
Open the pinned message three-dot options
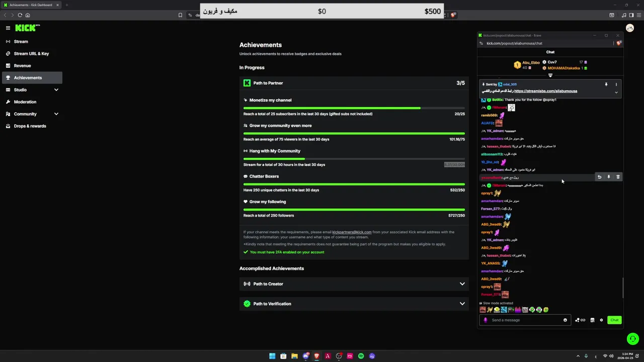point(616,84)
